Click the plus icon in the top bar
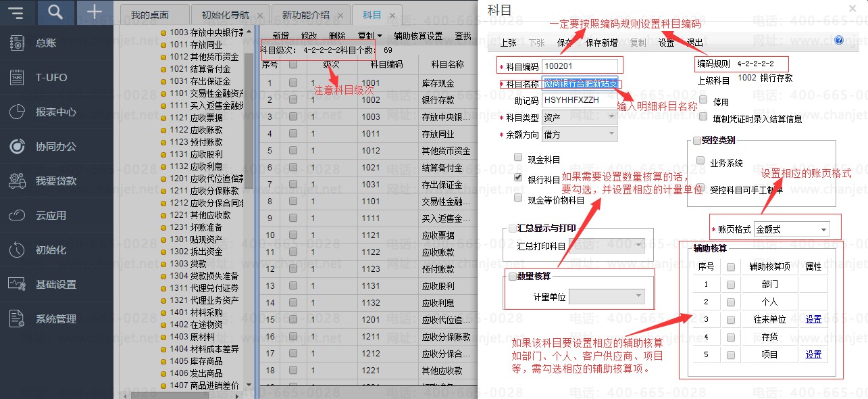 95,12
